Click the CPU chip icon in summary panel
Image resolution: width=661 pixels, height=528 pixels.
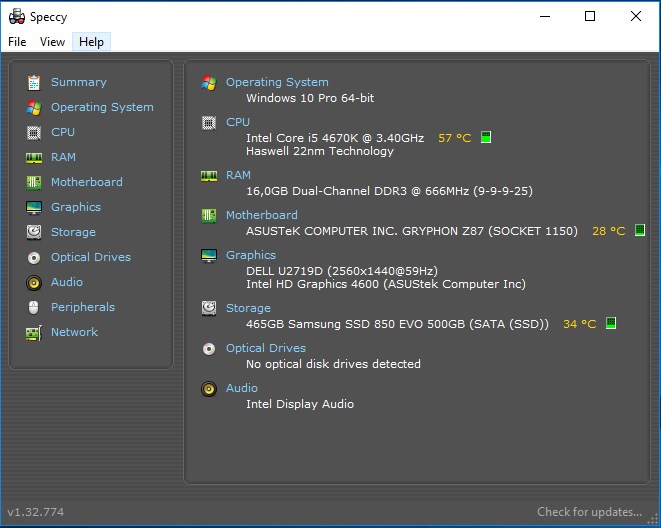pyautogui.click(x=209, y=123)
